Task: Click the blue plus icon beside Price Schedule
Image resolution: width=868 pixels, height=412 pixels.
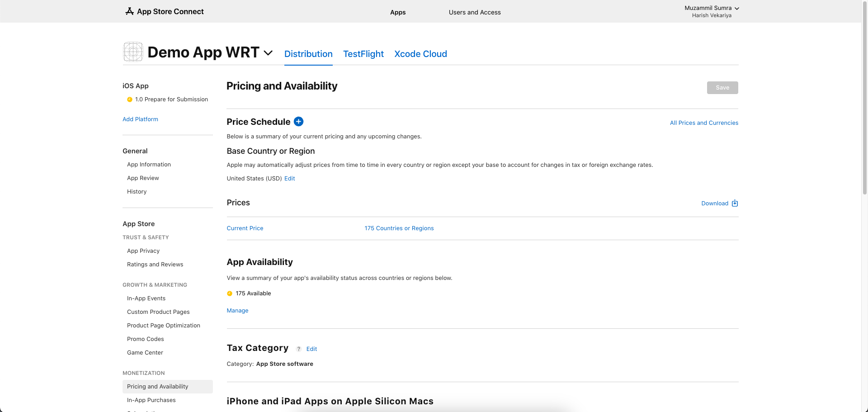Action: pyautogui.click(x=299, y=122)
